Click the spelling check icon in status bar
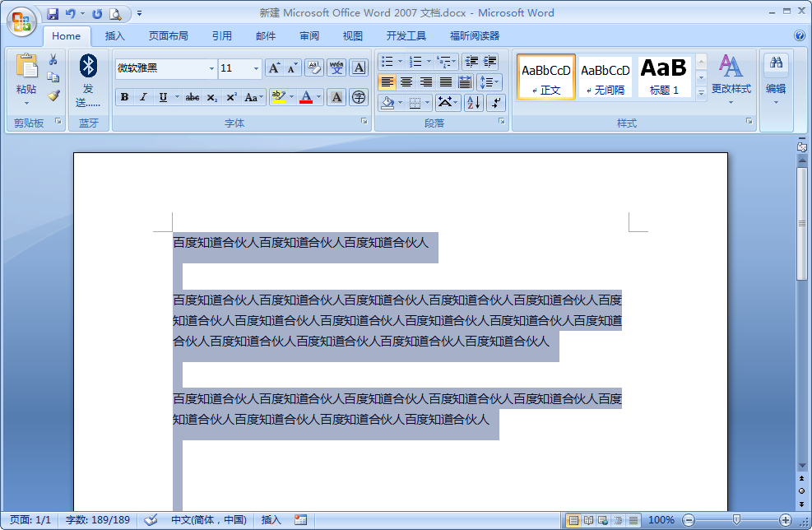 point(151,520)
